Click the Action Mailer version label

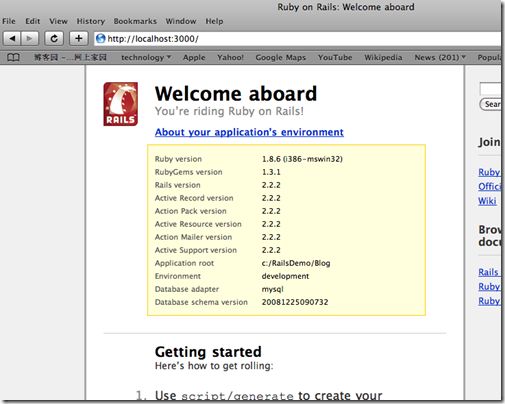pos(193,237)
